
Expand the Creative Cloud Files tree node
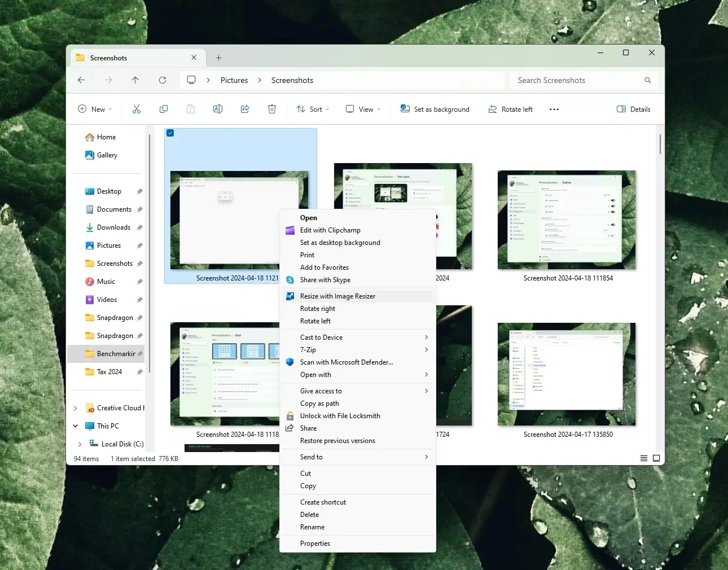(76, 408)
